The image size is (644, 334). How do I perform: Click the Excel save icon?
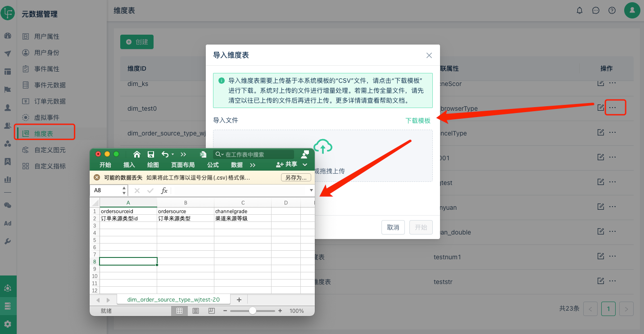[151, 154]
